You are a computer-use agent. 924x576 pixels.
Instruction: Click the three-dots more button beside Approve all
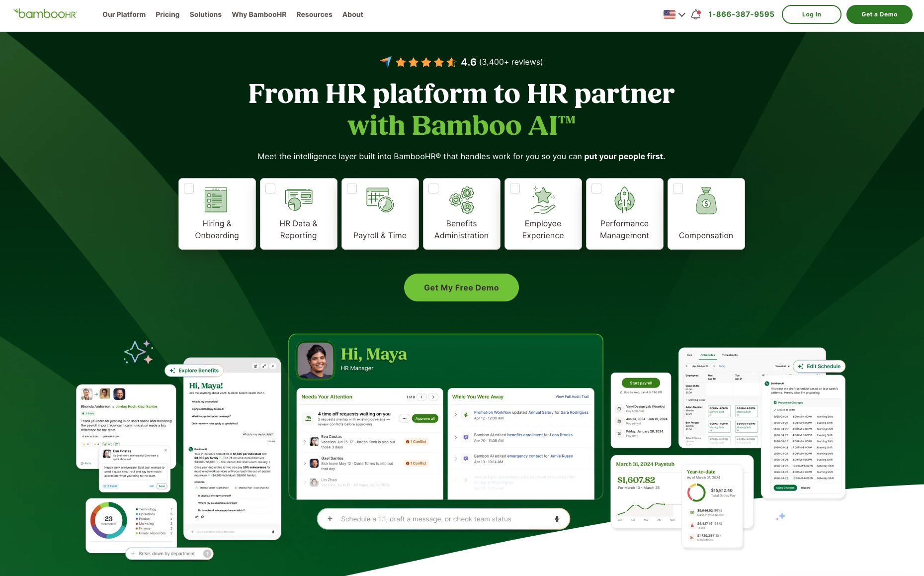coord(405,418)
